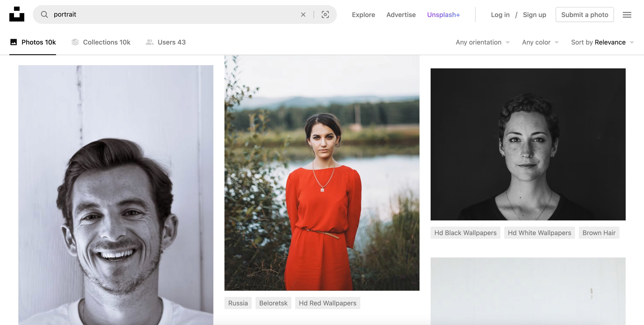
Task: Open the hamburger menu icon
Action: point(627,15)
